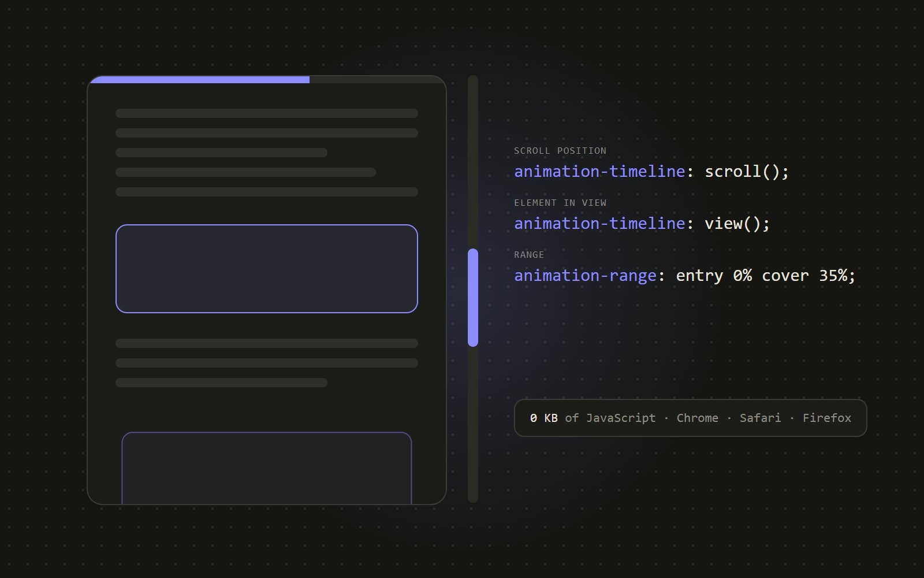Image resolution: width=924 pixels, height=578 pixels.
Task: Click 'of JavaScript' in the footer badge
Action: pos(610,418)
